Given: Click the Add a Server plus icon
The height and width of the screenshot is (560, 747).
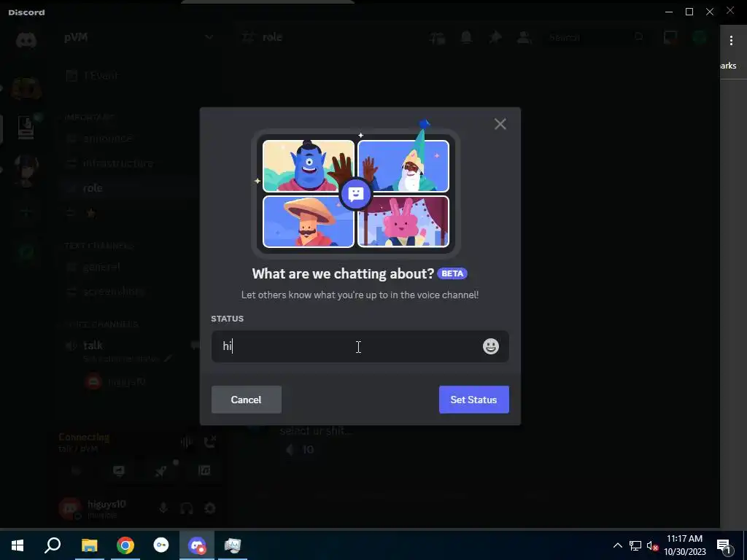Looking at the screenshot, I should click(26, 213).
